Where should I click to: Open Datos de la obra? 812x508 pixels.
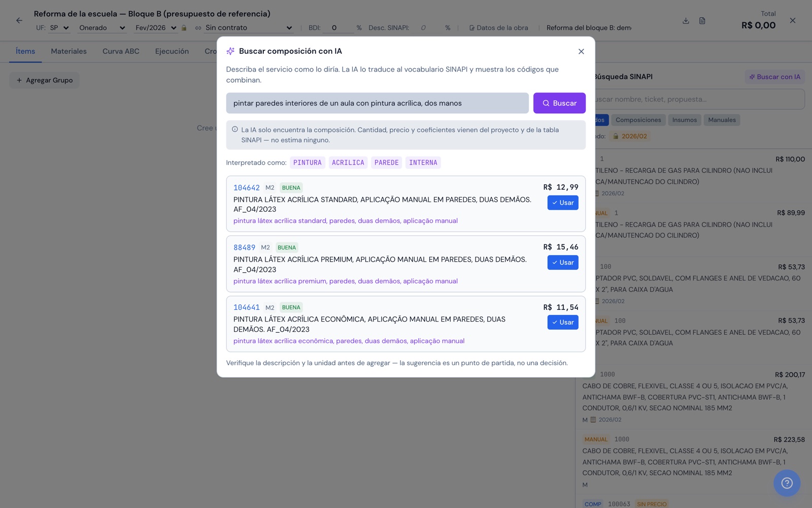(x=498, y=28)
